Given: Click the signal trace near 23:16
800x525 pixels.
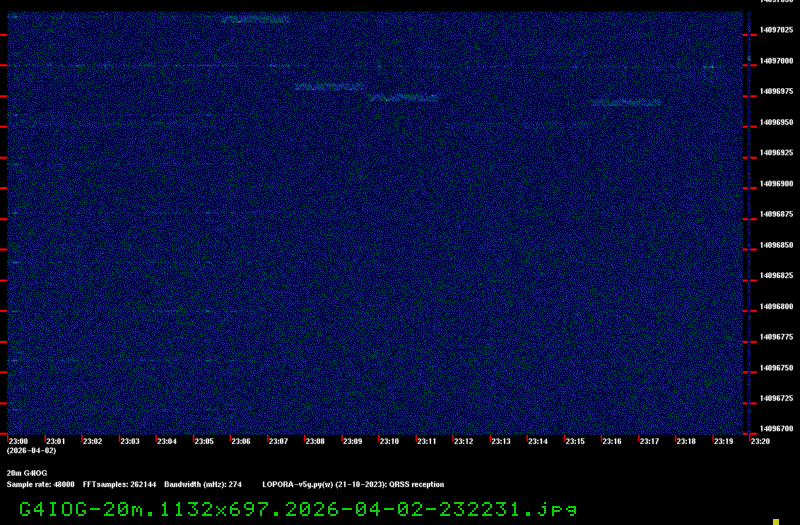Looking at the screenshot, I should (625, 102).
